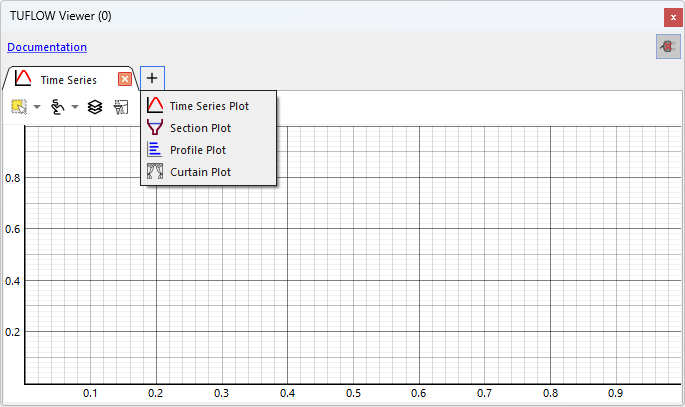Screen dimensions: 685x407
Task: Select Section Plot menu entry
Action: [x=200, y=128]
